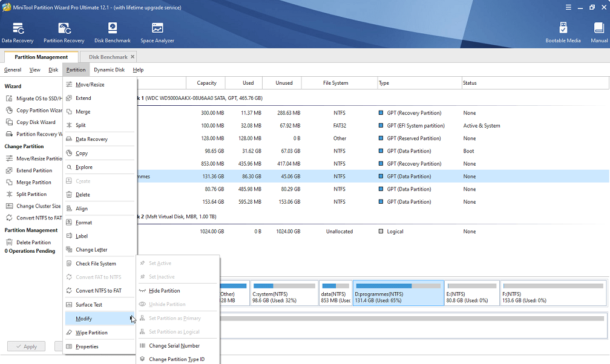
Task: Click the Copy Partition Wizard icon
Action: click(x=9, y=111)
